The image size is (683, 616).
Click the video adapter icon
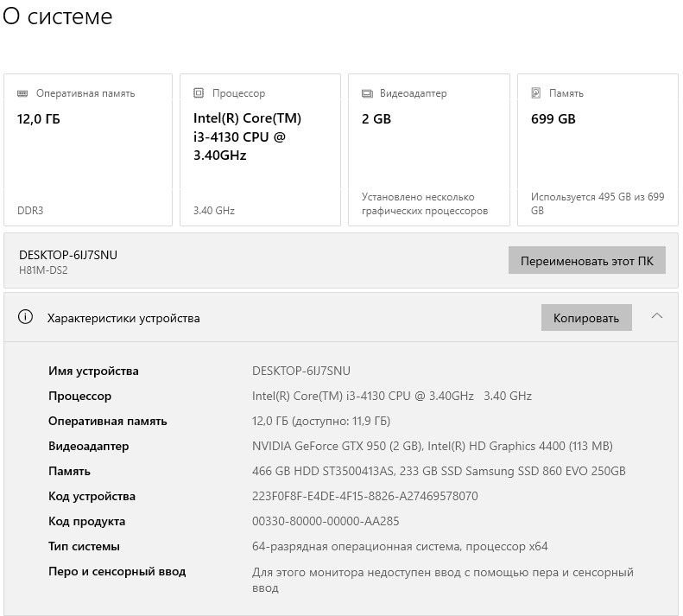click(x=367, y=93)
